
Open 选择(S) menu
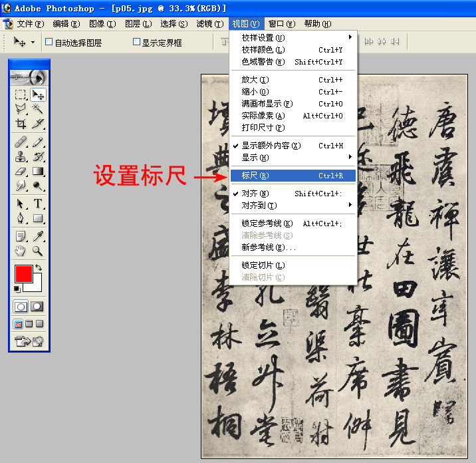(x=174, y=24)
